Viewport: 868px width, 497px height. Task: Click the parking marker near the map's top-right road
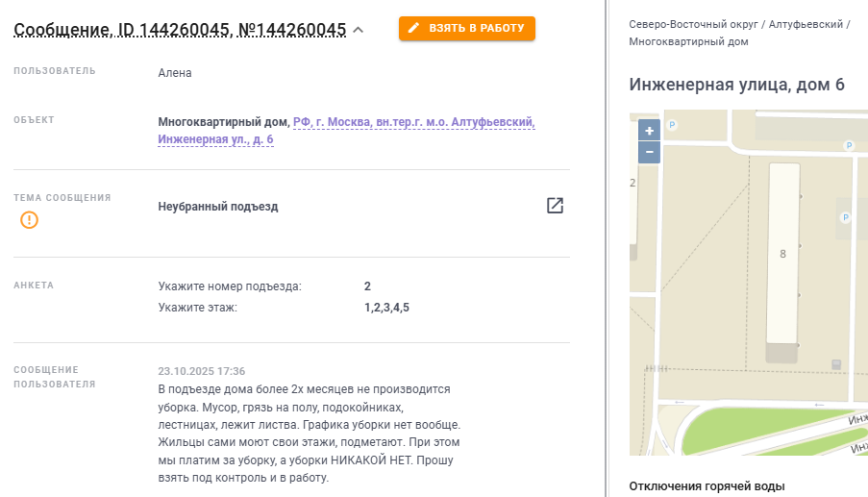click(849, 145)
